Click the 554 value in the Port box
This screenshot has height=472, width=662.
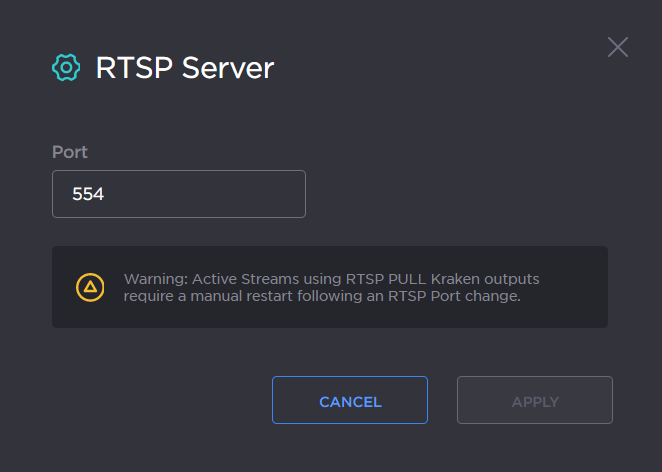pyautogui.click(x=88, y=194)
